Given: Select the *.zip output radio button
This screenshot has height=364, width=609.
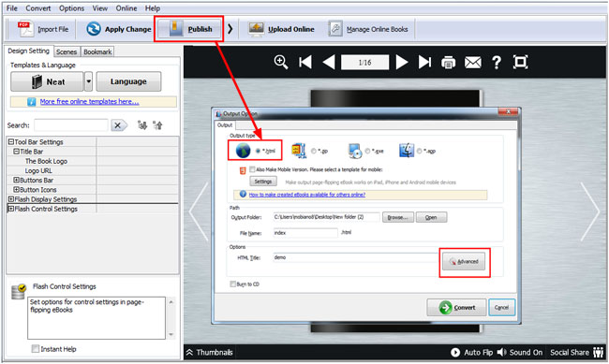Looking at the screenshot, I should tap(314, 151).
